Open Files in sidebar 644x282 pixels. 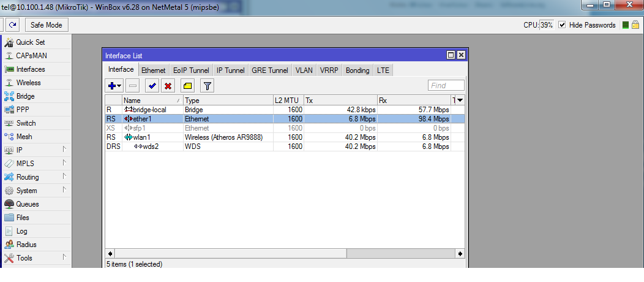coord(17,218)
